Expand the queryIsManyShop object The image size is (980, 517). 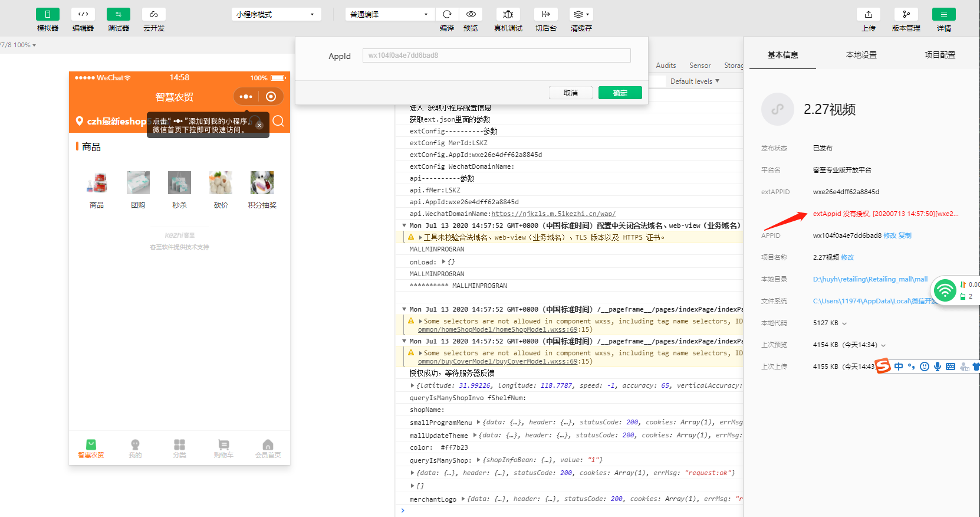(478, 460)
